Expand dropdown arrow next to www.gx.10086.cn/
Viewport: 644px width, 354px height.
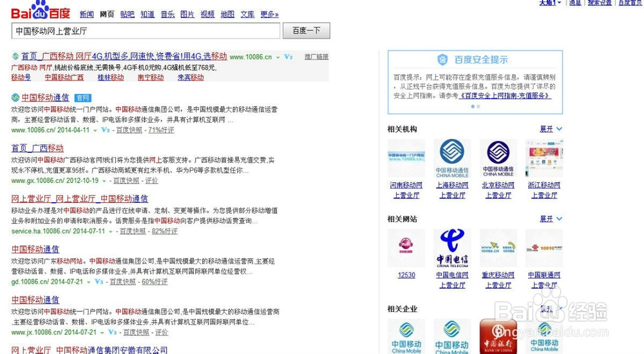pos(104,181)
